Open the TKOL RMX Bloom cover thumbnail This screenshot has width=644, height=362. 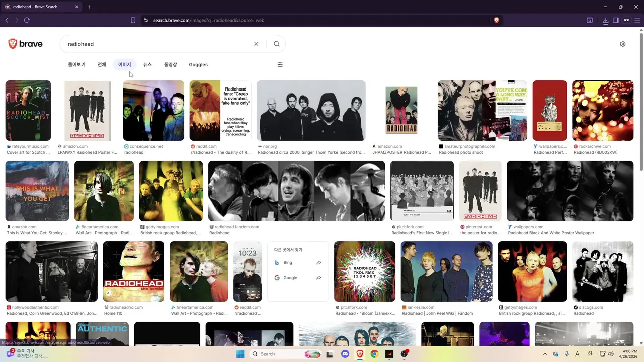coord(365,271)
